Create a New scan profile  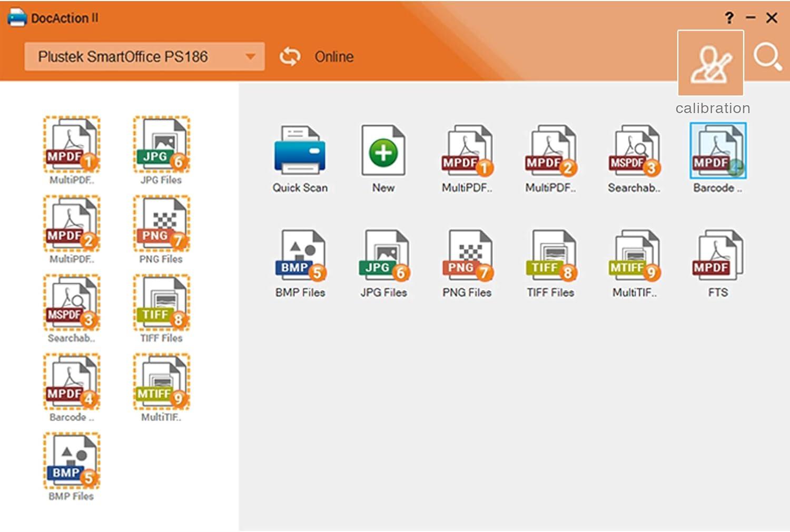pos(383,150)
